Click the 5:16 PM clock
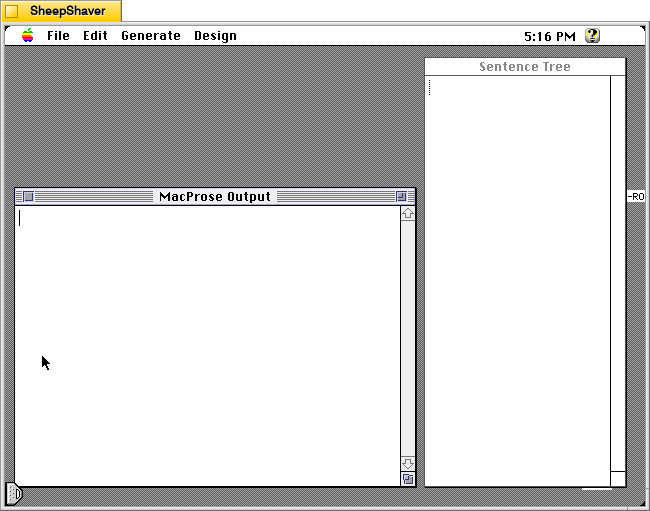The width and height of the screenshot is (650, 511). pos(550,36)
